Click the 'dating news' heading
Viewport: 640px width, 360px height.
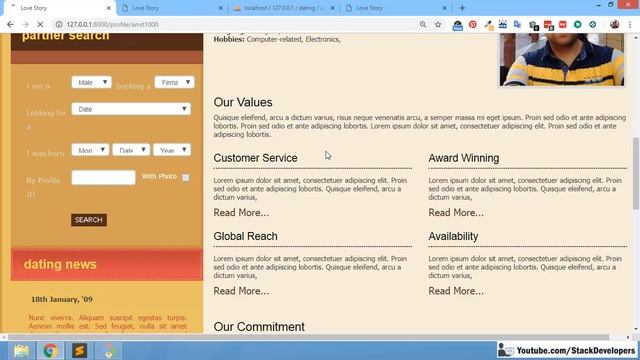(x=60, y=264)
